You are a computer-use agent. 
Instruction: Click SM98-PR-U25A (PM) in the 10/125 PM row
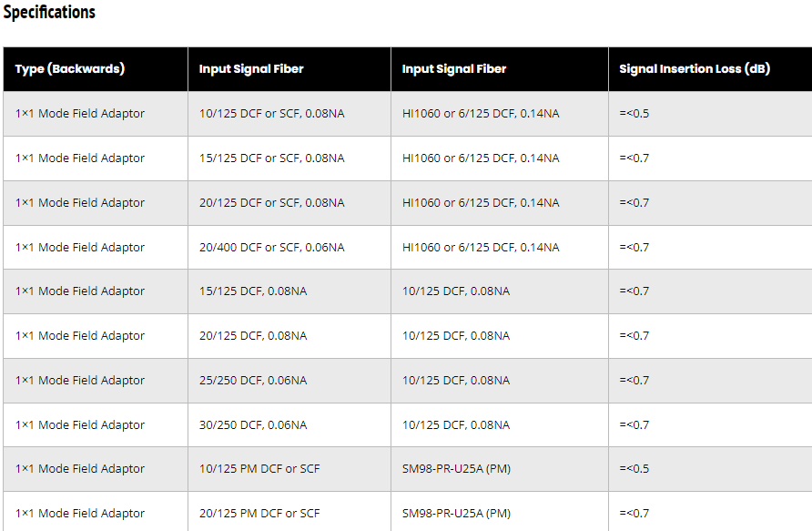(456, 469)
